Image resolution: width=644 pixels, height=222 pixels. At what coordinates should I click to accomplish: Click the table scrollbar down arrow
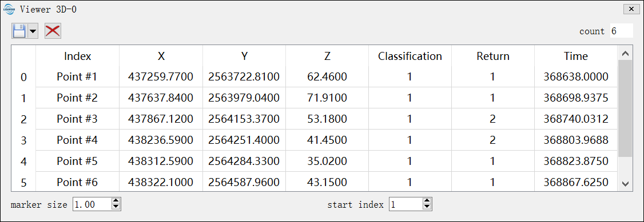point(626,184)
